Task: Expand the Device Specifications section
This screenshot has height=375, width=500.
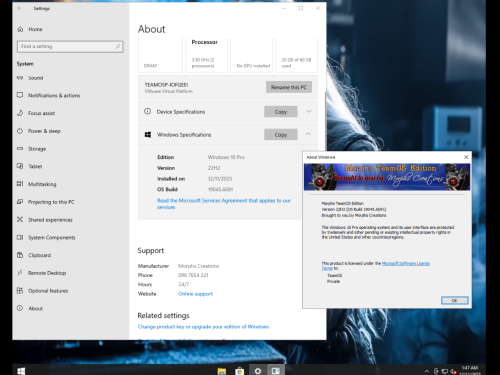Action: point(309,111)
